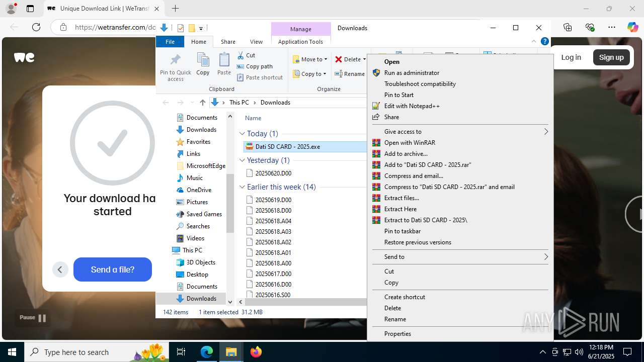The width and height of the screenshot is (644, 362).
Task: Click the navigation pane vertical scrollbar
Action: tap(230, 203)
